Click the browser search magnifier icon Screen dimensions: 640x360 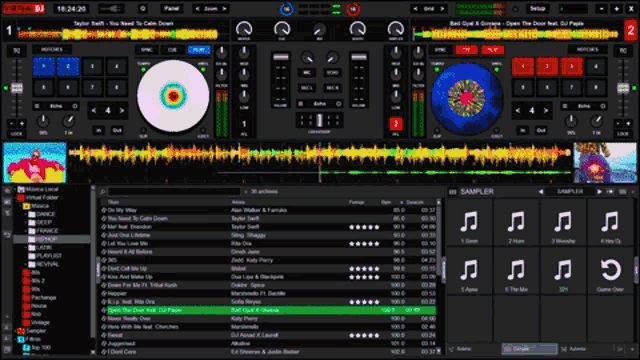pyautogui.click(x=102, y=192)
